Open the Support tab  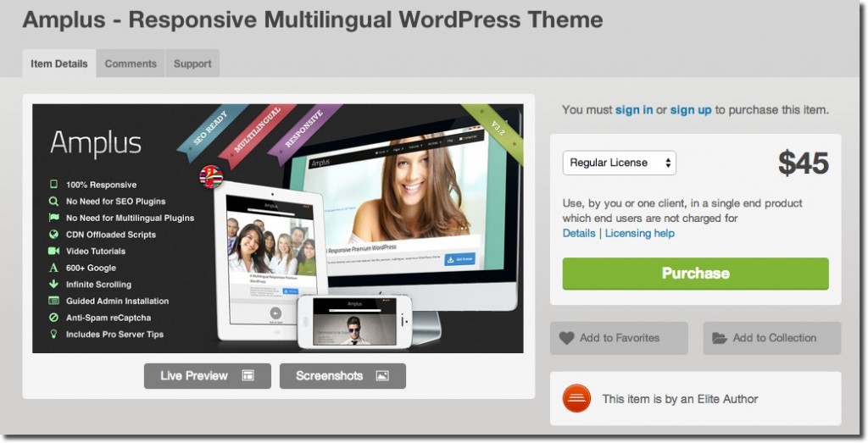(x=192, y=64)
